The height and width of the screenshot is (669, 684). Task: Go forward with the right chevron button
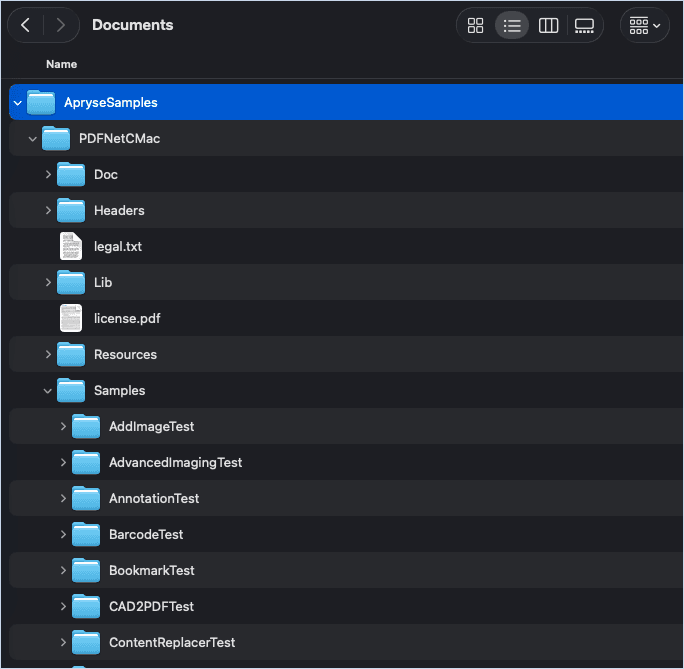point(61,25)
